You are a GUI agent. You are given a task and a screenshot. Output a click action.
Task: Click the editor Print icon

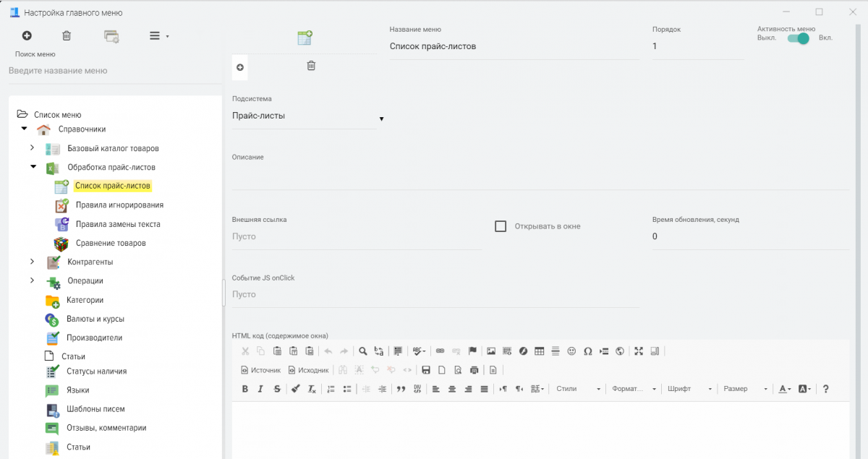474,370
